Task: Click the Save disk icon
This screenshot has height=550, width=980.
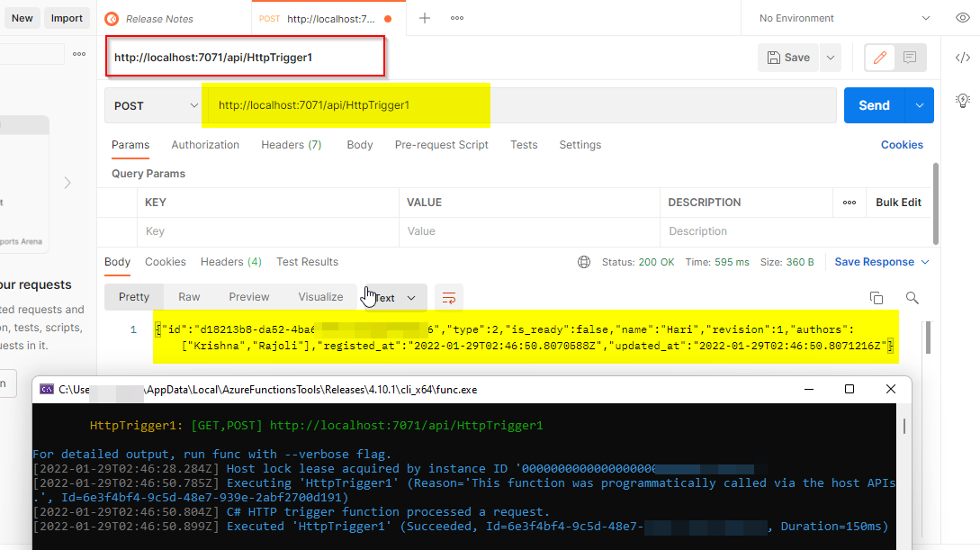Action: click(x=774, y=58)
